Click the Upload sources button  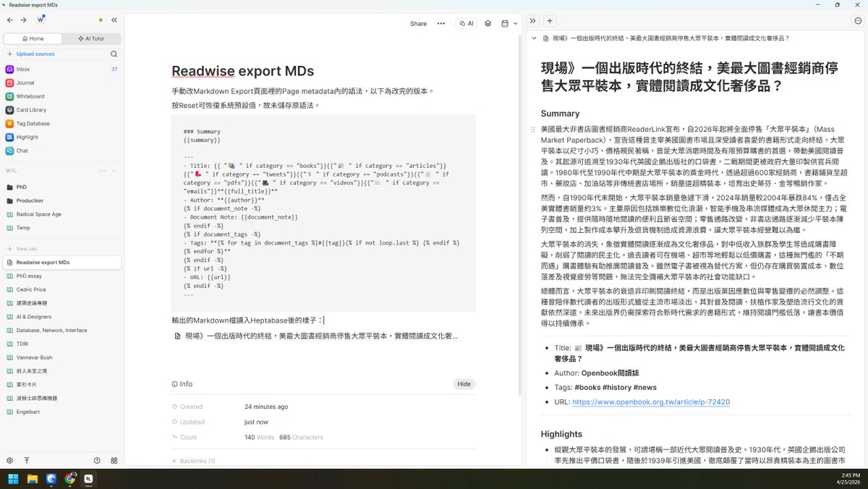(x=54, y=54)
